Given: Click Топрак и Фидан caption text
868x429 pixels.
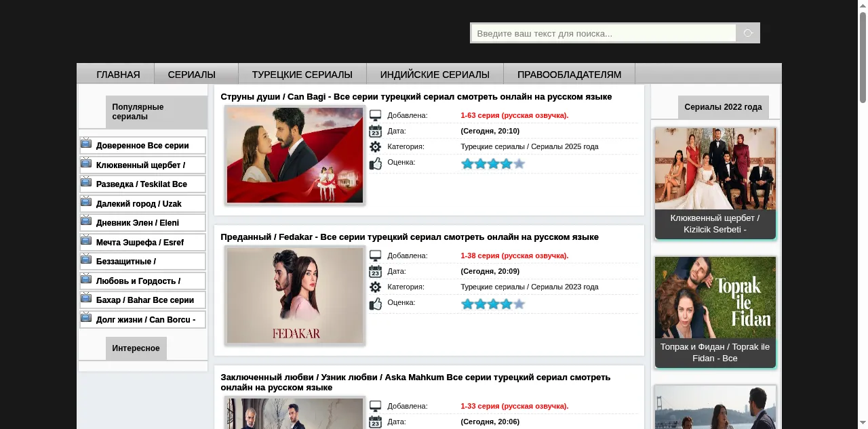Looking at the screenshot, I should tap(715, 352).
